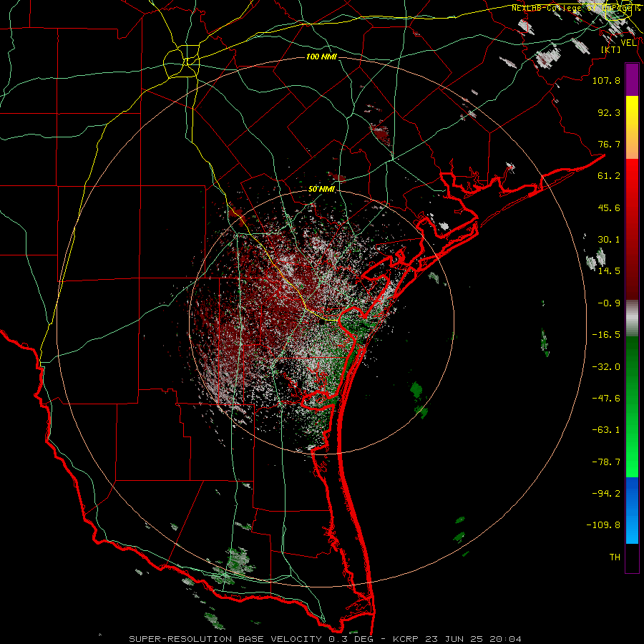Image resolution: width=644 pixels, height=644 pixels.
Task: Click the 107.8 legend value
Action: pyautogui.click(x=606, y=80)
